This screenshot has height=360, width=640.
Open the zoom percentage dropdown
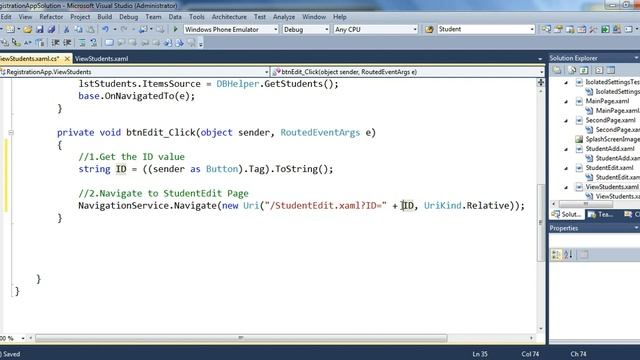coord(23,338)
